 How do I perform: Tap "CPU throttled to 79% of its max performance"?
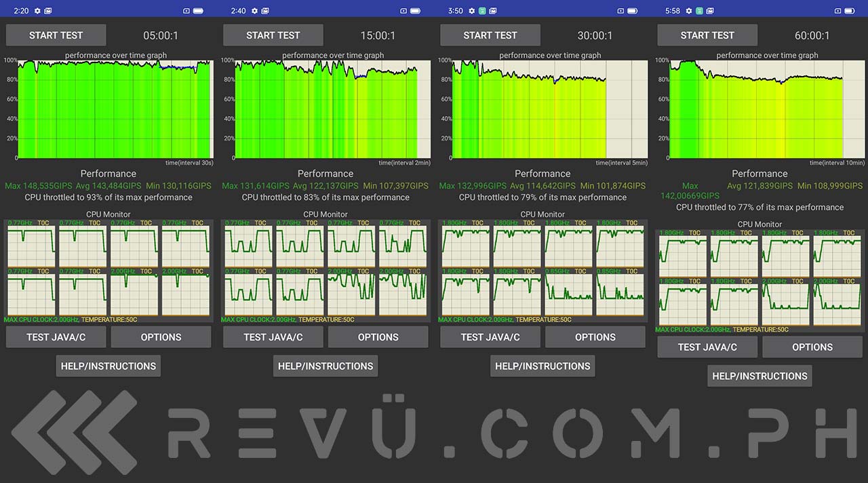(x=542, y=197)
